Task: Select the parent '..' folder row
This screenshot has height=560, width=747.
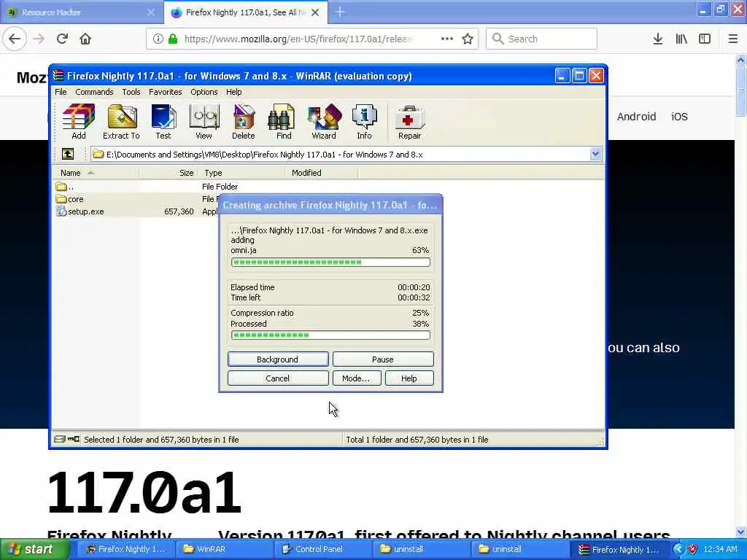Action: [x=328, y=187]
